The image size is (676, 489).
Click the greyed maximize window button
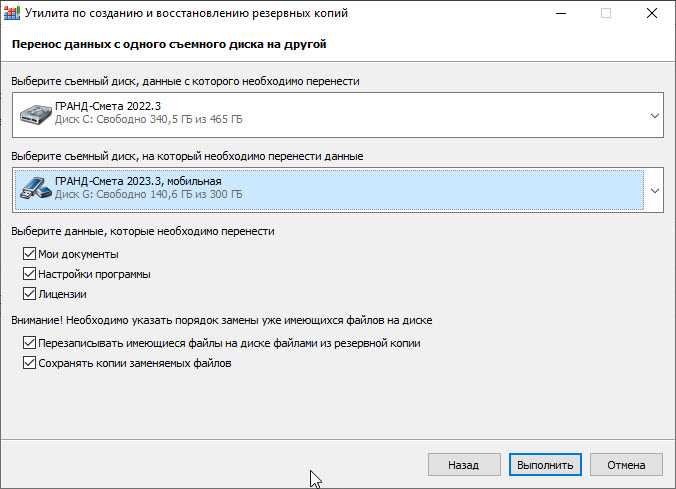coord(605,14)
